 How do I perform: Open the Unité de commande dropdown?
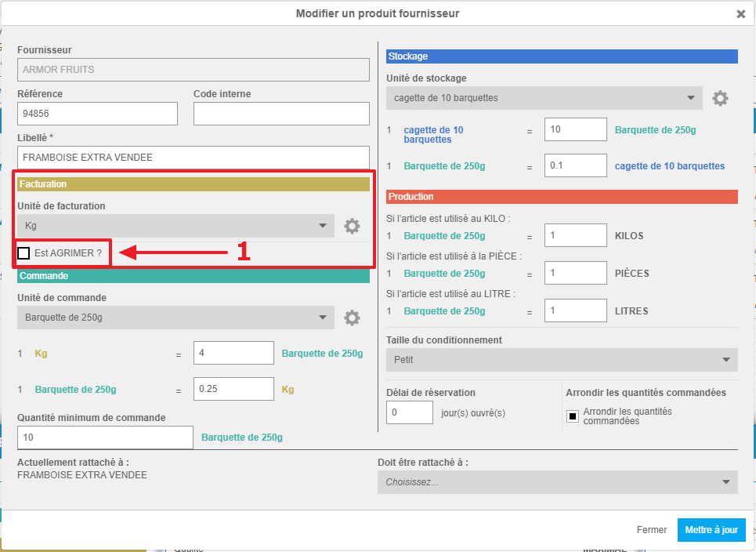(x=175, y=318)
